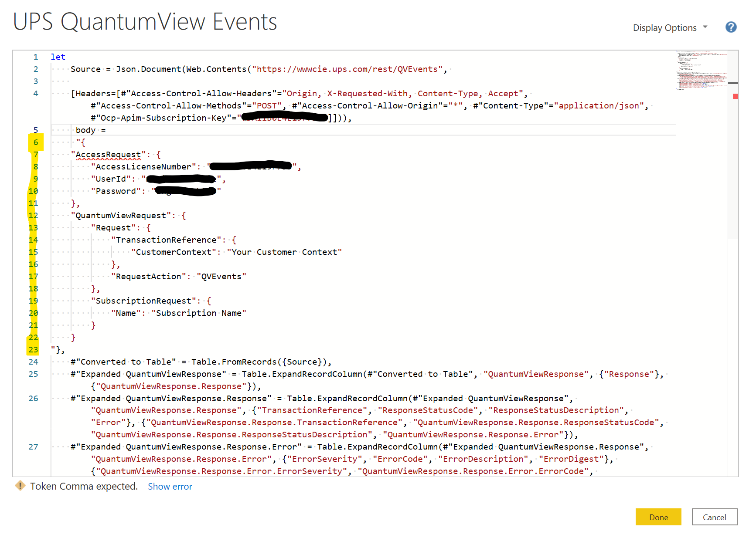Click the underlined "AccessRequest" key
756x548 pixels.
point(108,155)
